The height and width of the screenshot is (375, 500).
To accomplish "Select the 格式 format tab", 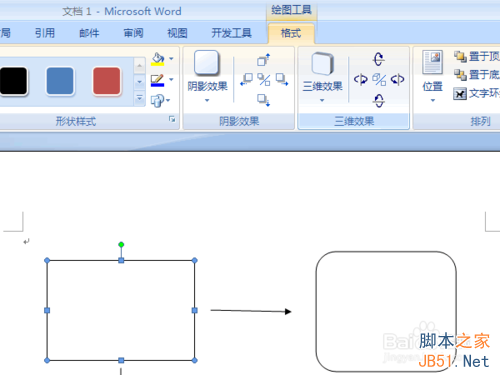I will [291, 33].
